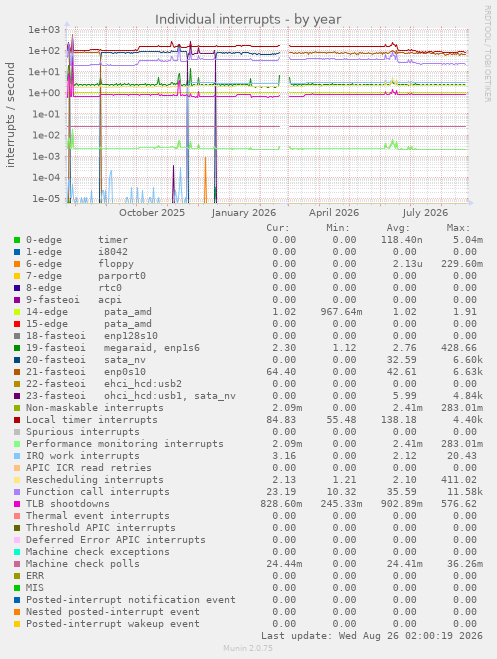Click the 'RRDTOOL / TOBI OETIKER' vertical watermark
This screenshot has height=659, width=497.
[x=487, y=53]
